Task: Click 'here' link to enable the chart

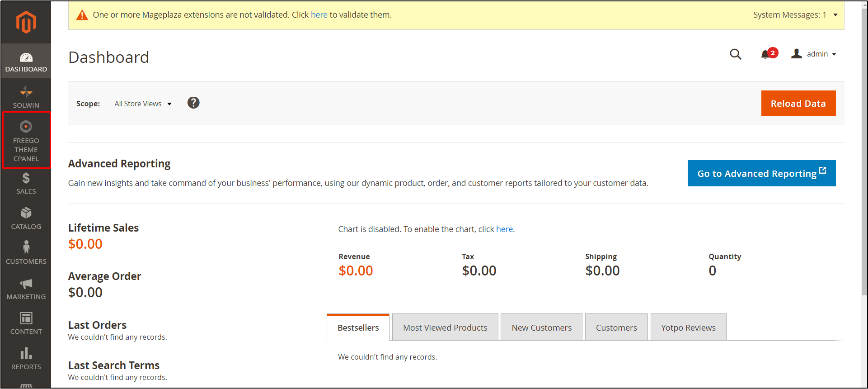Action: (x=504, y=229)
